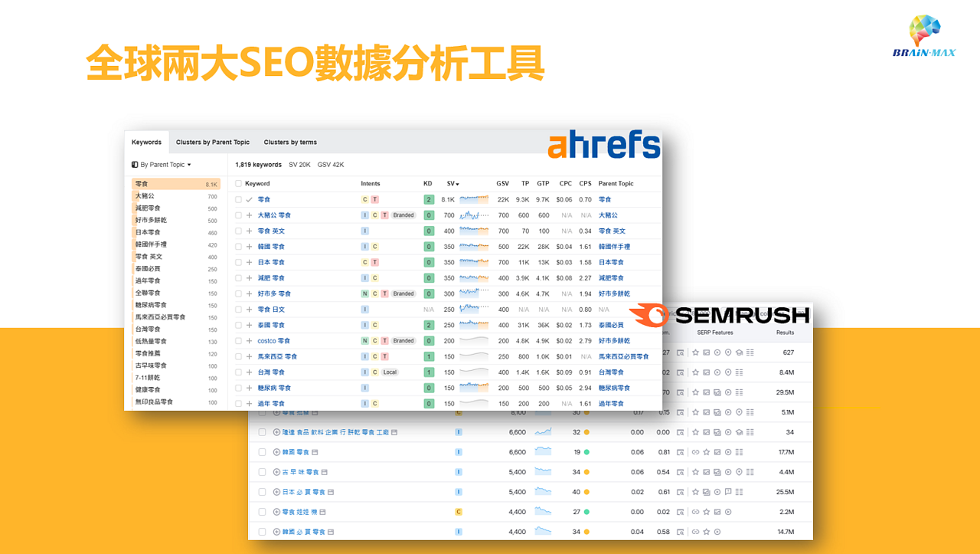Click the plus icon beside 大豬公 零食
980x554 pixels.
pyautogui.click(x=249, y=215)
